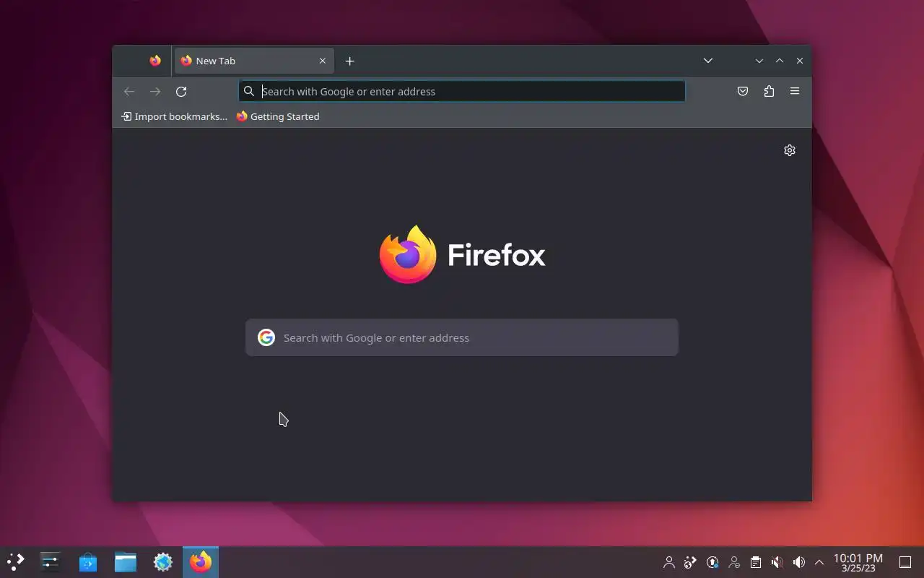Open Discover software center from taskbar

pos(88,561)
